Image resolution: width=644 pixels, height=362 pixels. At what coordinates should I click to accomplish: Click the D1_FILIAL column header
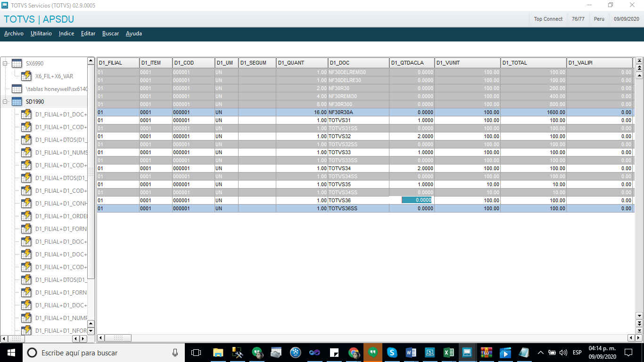click(x=118, y=63)
